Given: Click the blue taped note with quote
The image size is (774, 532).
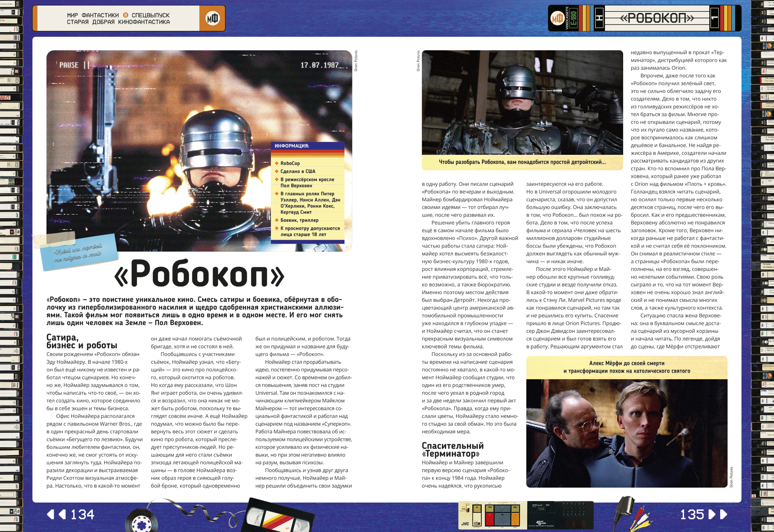Looking at the screenshot, I should tap(78, 252).
